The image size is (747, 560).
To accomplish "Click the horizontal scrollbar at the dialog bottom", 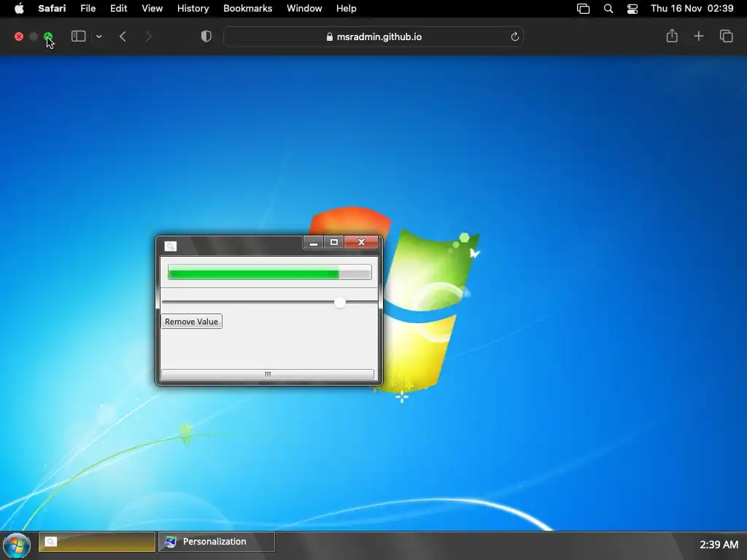I will coord(268,374).
